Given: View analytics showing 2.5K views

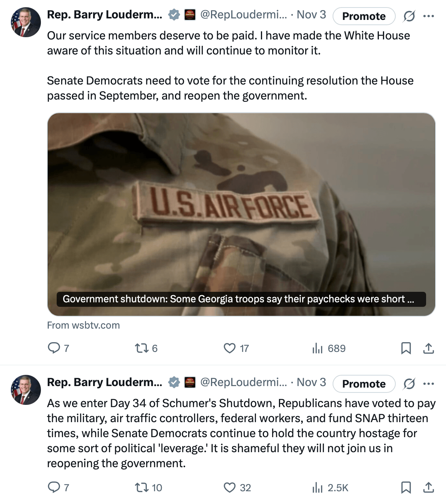Looking at the screenshot, I should pos(318,487).
